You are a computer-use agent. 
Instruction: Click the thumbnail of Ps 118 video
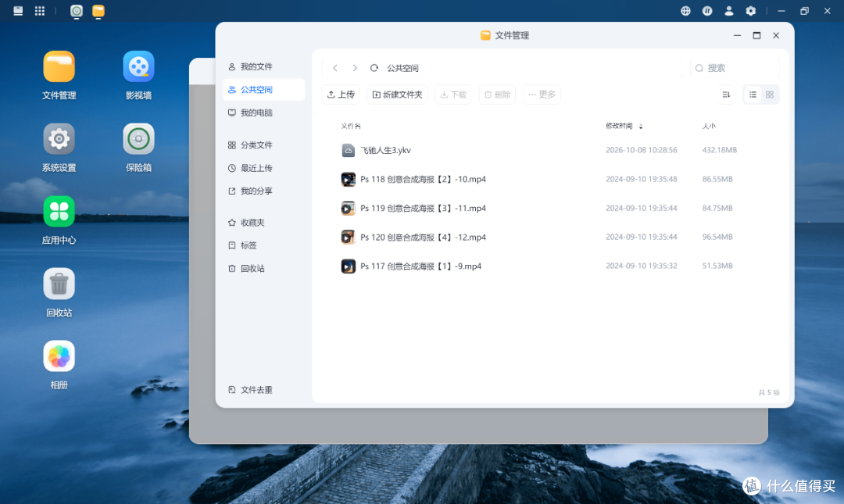click(349, 179)
